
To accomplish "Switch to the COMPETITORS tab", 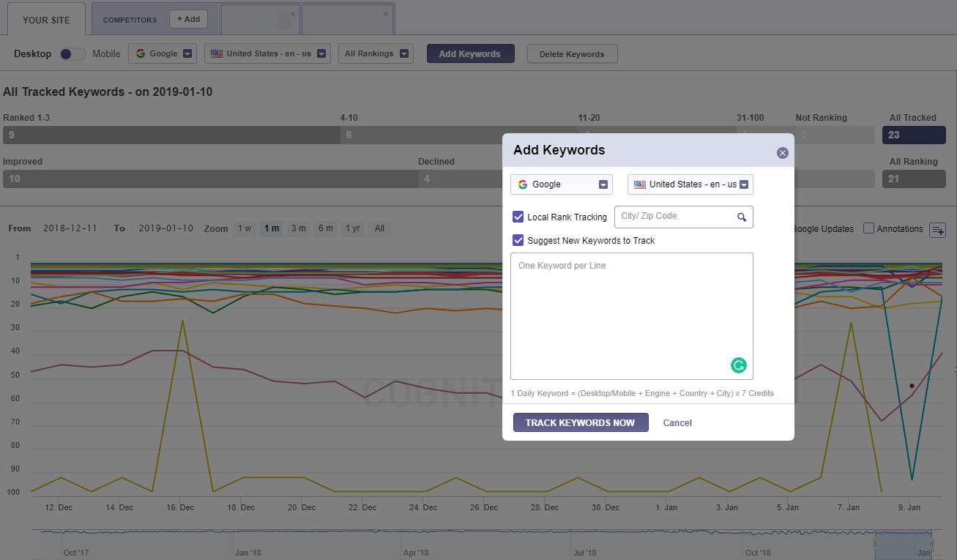I will 130,20.
